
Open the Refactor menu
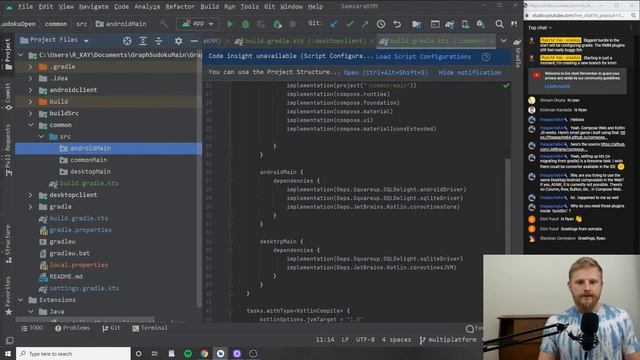click(180, 7)
